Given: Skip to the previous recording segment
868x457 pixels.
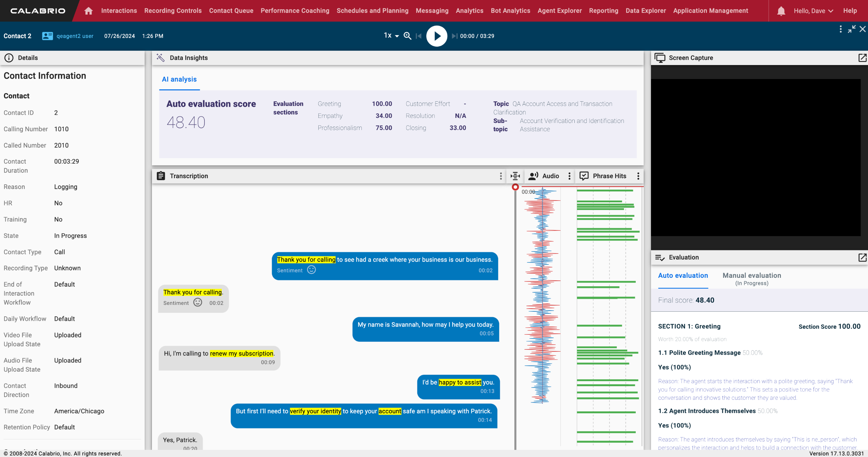Looking at the screenshot, I should coord(419,36).
